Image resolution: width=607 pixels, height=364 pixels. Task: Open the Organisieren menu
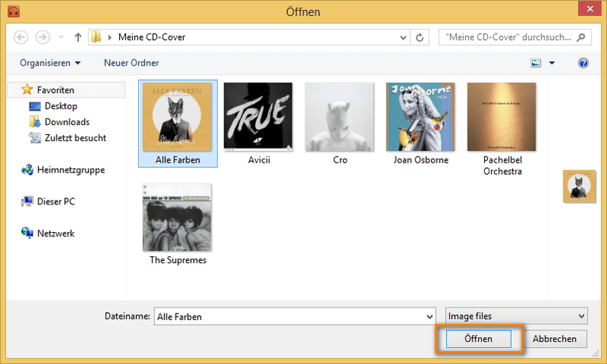[50, 63]
